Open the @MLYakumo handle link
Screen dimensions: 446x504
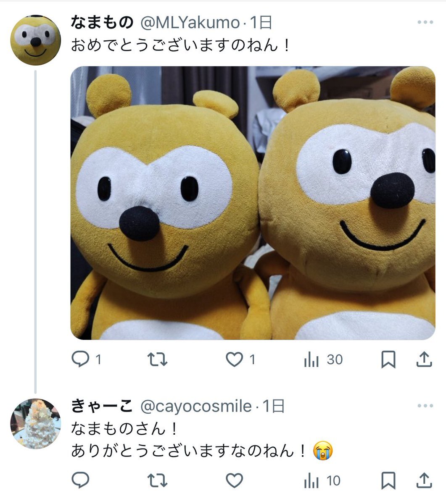189,23
